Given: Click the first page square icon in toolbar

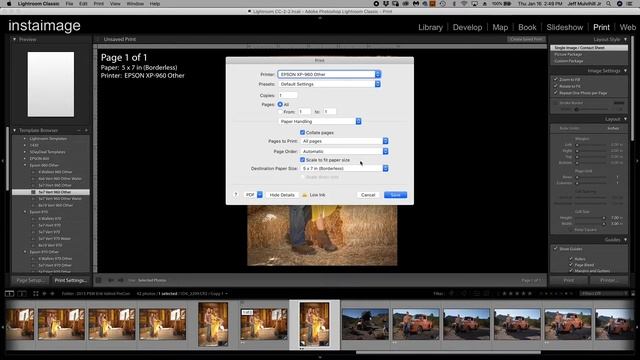Looking at the screenshot, I should (x=98, y=280).
